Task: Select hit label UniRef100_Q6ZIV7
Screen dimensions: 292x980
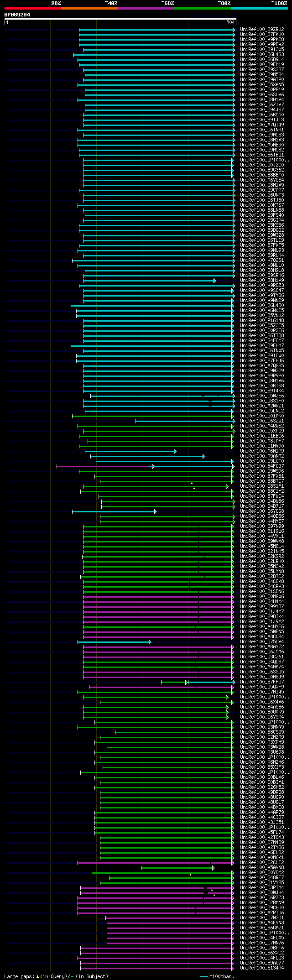Action: 262,104
